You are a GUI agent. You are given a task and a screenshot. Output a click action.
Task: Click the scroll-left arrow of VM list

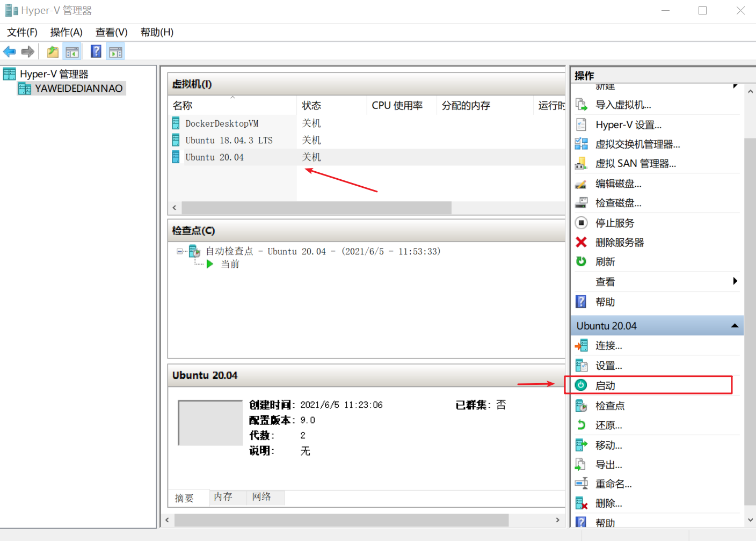click(175, 207)
